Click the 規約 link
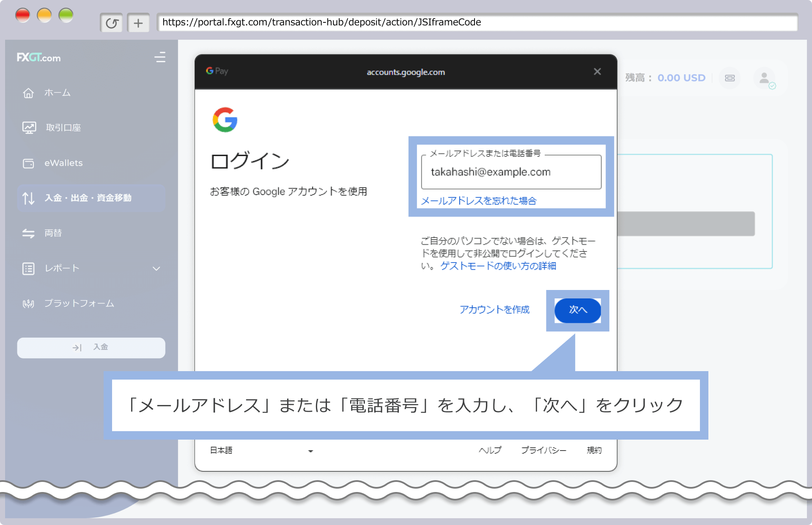 coord(594,450)
